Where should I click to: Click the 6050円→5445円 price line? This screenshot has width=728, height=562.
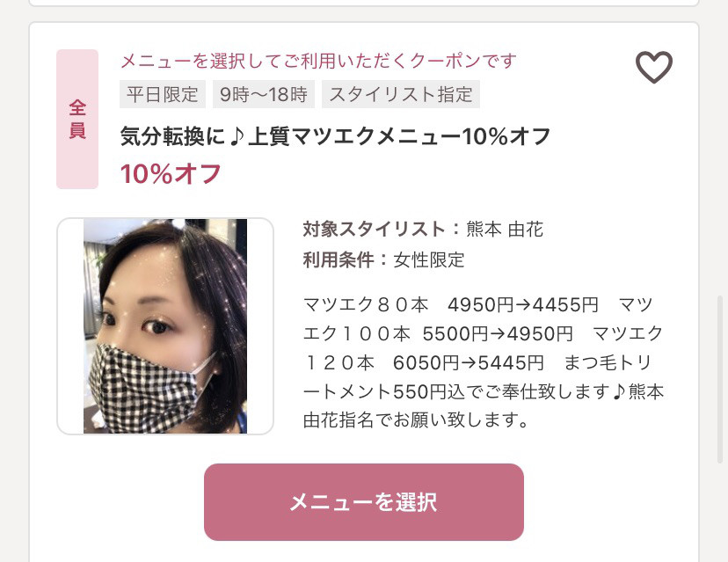[468, 362]
